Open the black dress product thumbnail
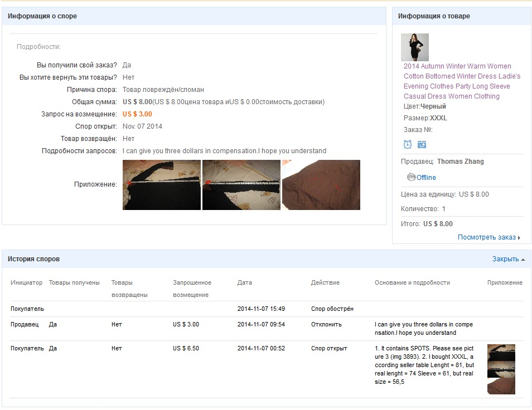 pyautogui.click(x=414, y=47)
